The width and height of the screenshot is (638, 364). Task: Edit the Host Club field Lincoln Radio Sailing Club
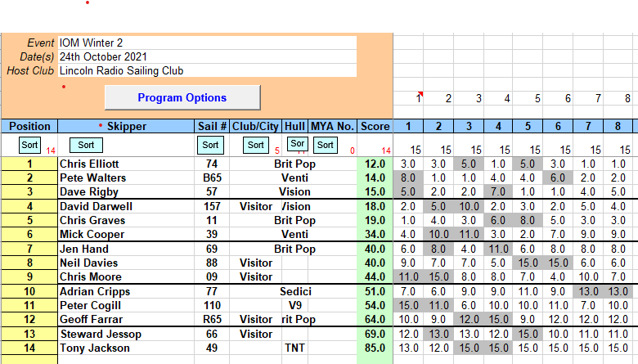(x=207, y=70)
